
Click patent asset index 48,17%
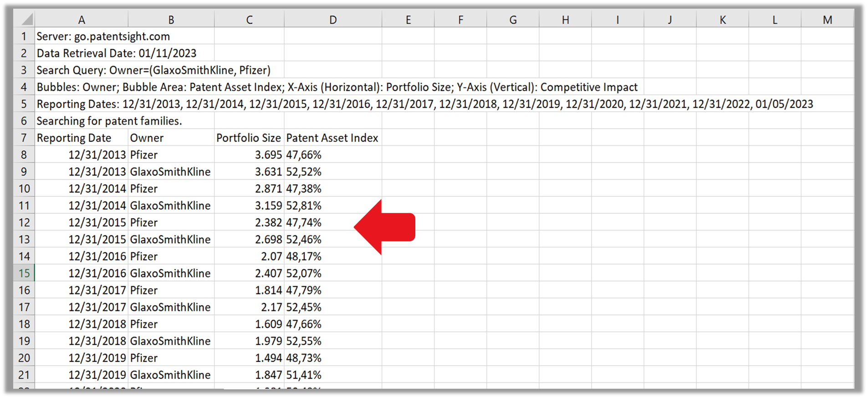point(333,256)
